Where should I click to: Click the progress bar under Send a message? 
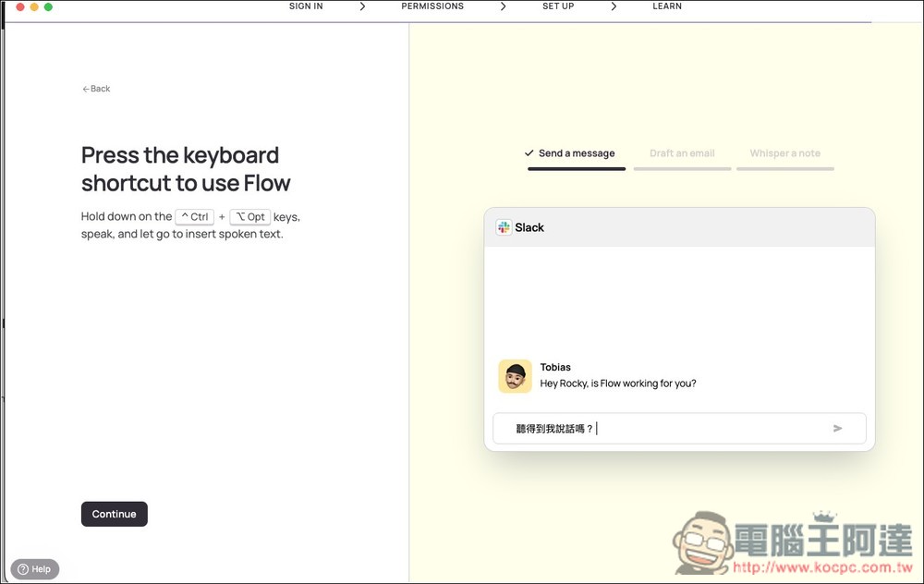click(577, 169)
